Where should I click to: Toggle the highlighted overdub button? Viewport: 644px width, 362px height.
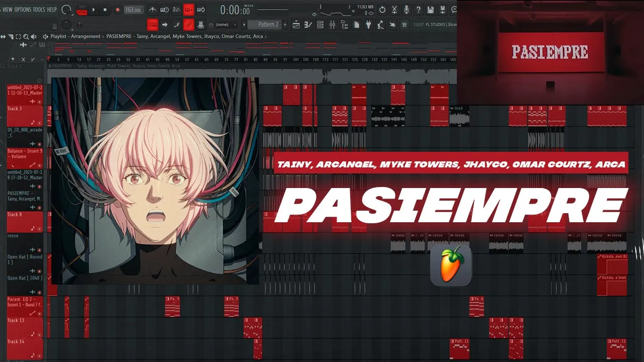(x=189, y=10)
